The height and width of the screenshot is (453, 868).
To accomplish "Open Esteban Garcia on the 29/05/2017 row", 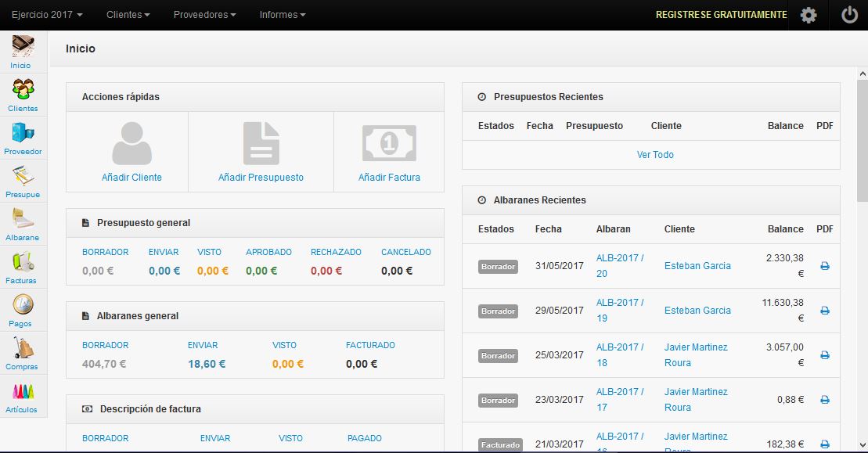I will [x=697, y=311].
